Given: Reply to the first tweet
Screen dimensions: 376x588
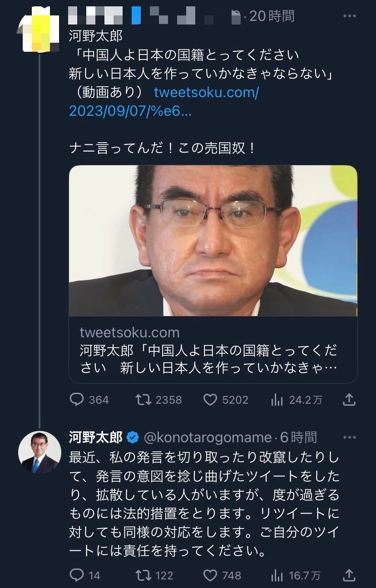Looking at the screenshot, I should [77, 400].
